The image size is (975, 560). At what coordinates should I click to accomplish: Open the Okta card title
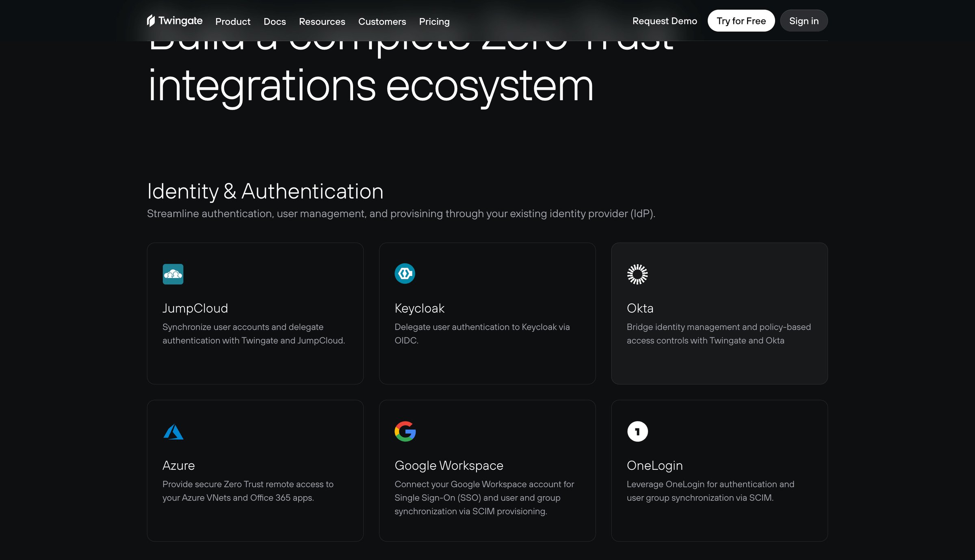click(640, 308)
